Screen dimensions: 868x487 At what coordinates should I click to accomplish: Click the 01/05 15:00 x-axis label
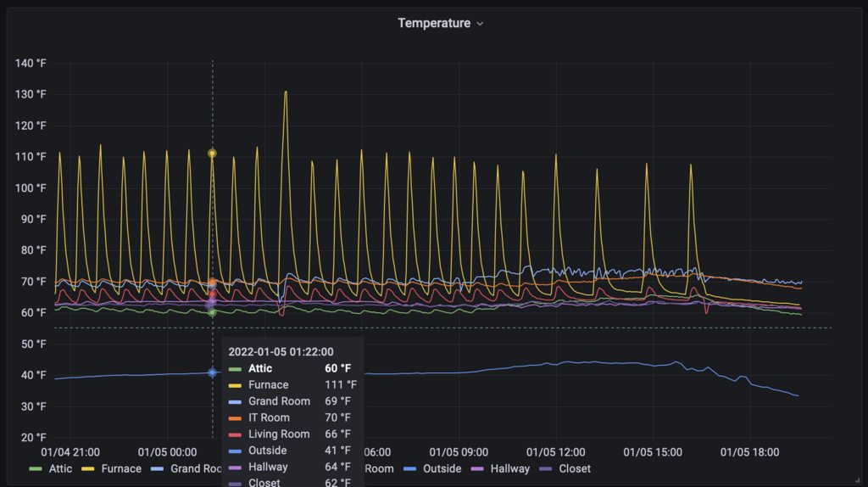click(x=653, y=452)
